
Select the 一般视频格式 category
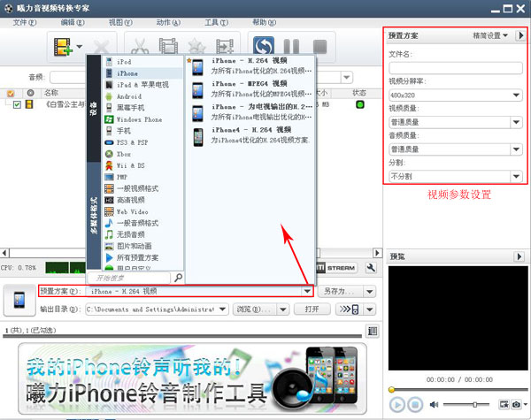pyautogui.click(x=142, y=188)
